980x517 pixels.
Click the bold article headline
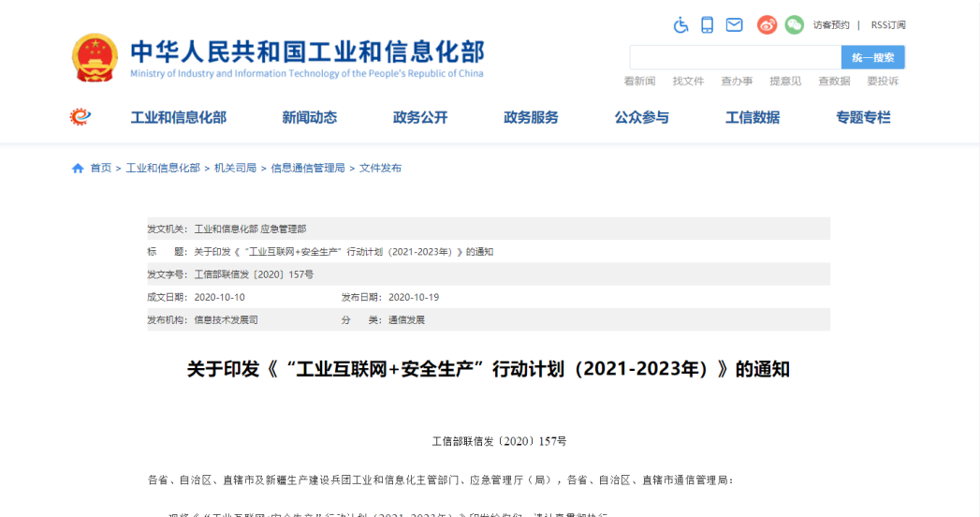[489, 369]
